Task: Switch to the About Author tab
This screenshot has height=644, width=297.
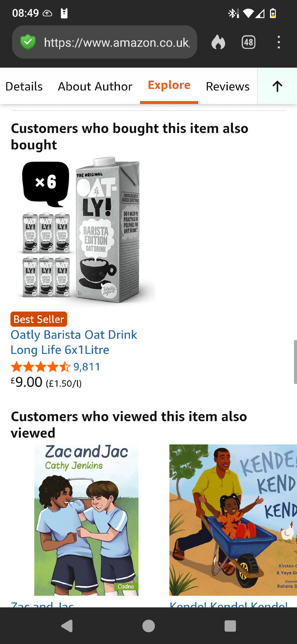Action: [x=95, y=86]
